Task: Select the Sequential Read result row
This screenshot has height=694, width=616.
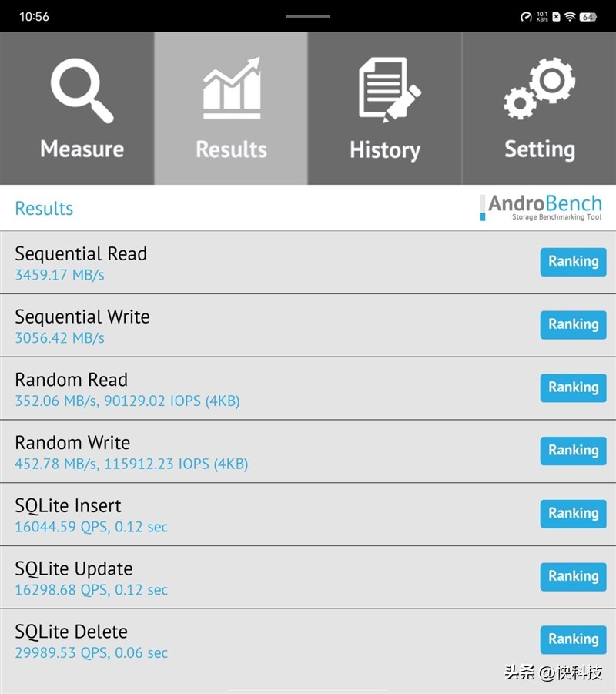Action: tap(231, 263)
